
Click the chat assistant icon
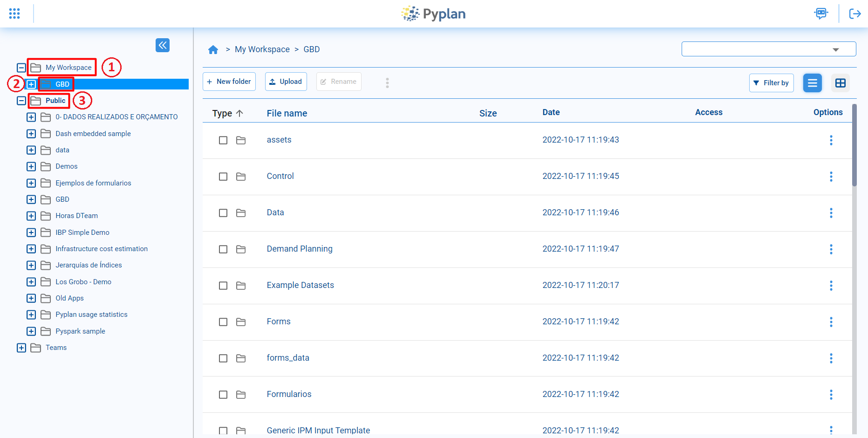(821, 14)
